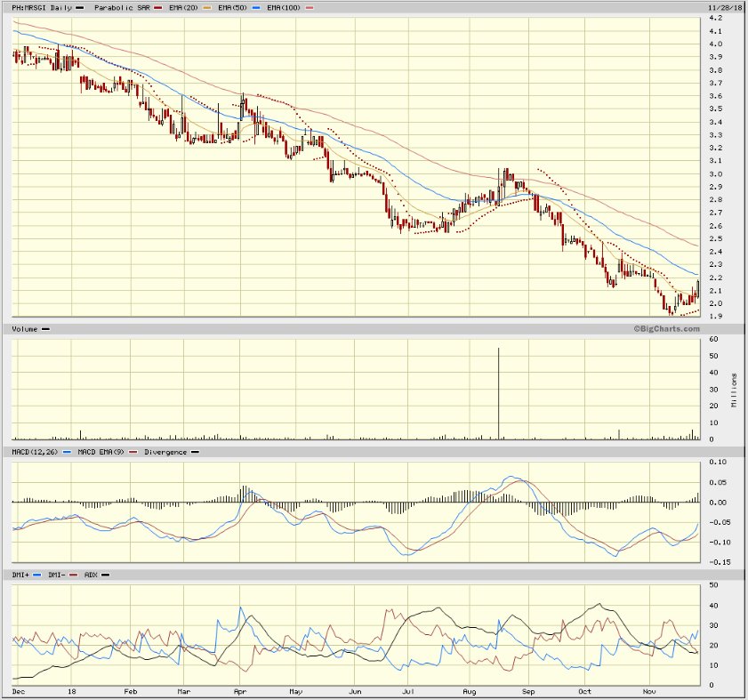Click the tall August volume spike bar
Image resolution: width=748 pixels, height=700 pixels.
[498, 393]
